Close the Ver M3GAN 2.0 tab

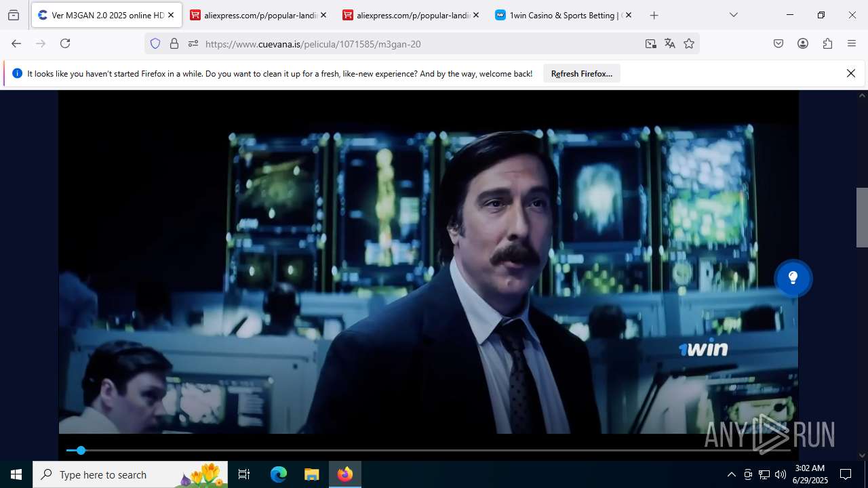coord(171,15)
